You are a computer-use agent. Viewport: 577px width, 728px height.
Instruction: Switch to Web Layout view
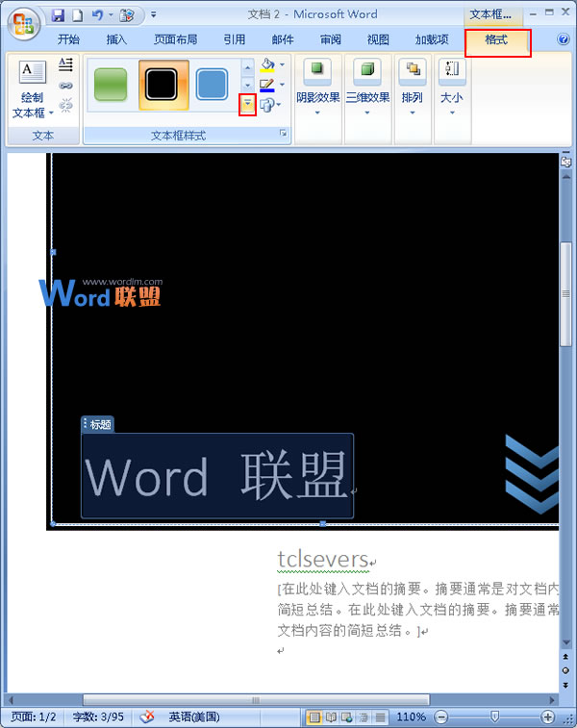click(347, 717)
